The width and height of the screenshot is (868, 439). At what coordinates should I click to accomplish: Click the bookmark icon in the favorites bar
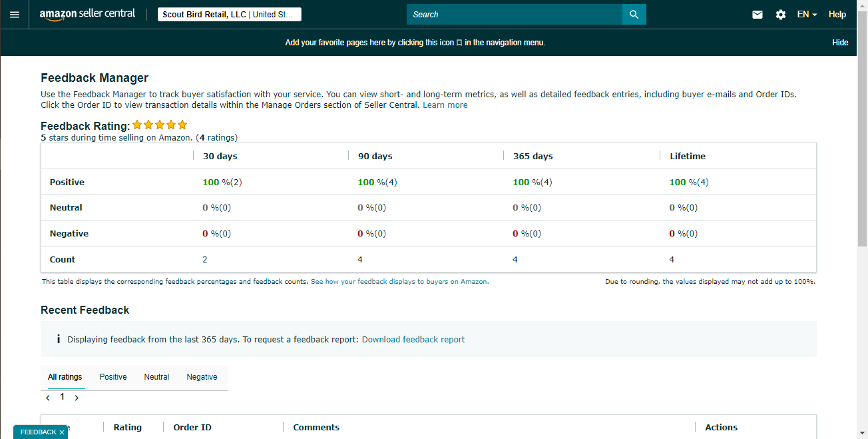tap(459, 43)
